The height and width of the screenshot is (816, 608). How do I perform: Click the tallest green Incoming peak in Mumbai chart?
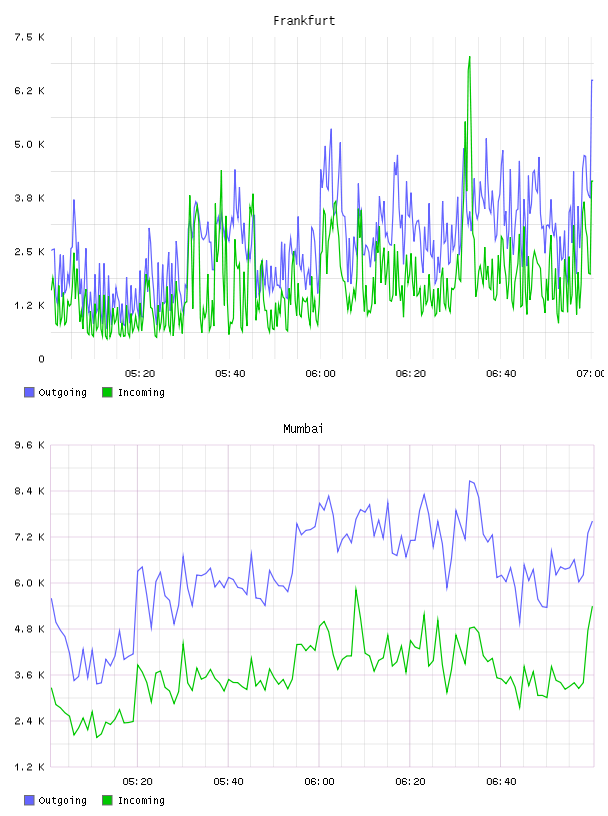[356, 588]
